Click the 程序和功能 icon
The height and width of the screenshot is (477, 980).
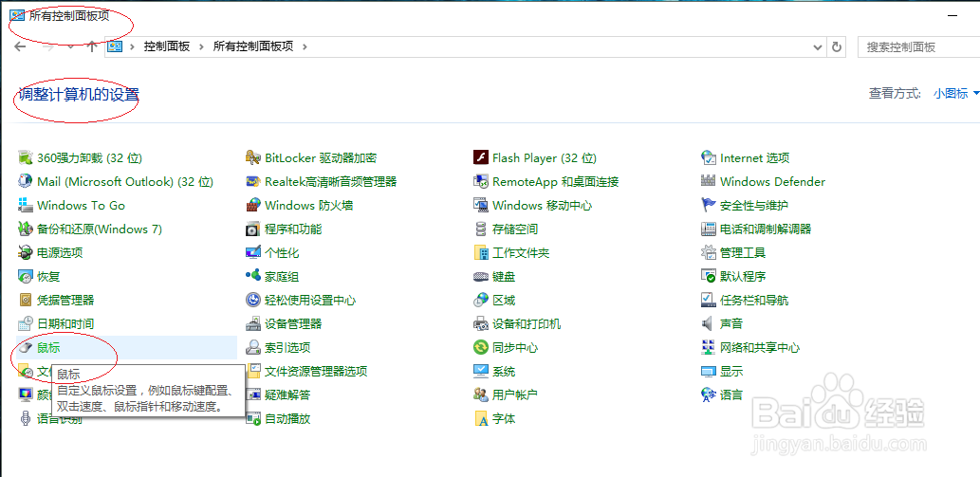[x=252, y=229]
